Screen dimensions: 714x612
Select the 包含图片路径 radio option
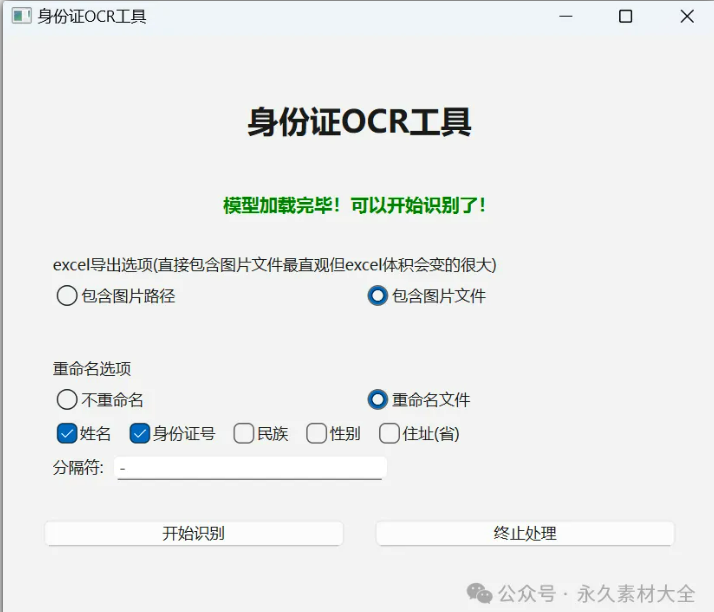[x=67, y=296]
